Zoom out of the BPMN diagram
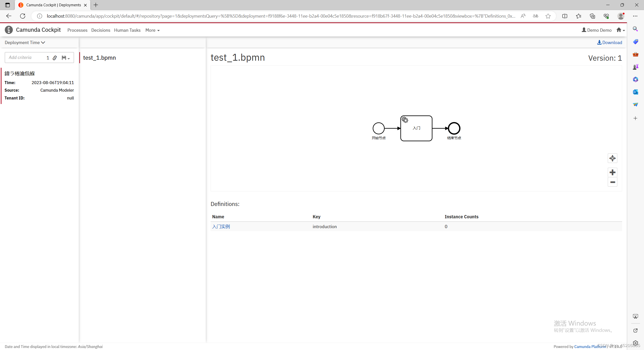This screenshot has width=644, height=350. click(x=612, y=182)
